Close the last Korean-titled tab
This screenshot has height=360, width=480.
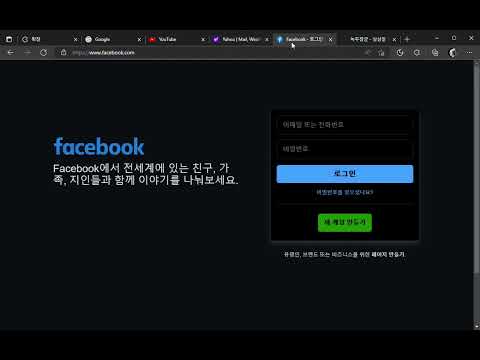point(394,40)
